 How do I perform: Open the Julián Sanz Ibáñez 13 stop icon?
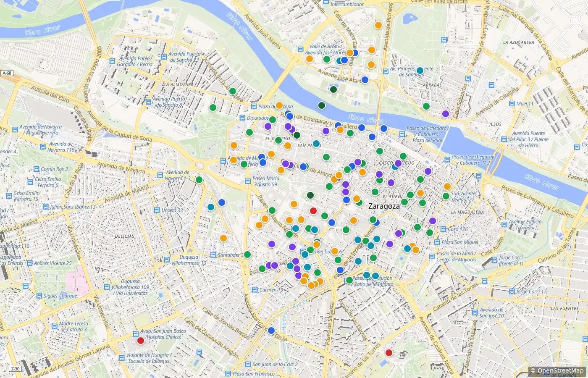click(45, 207)
